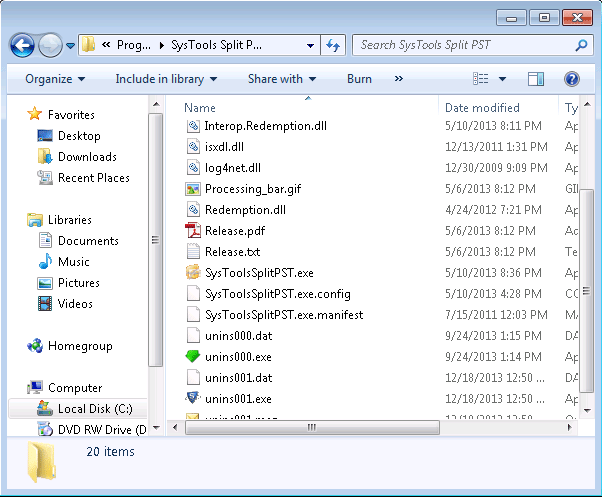Open the Organize menu
Image resolution: width=602 pixels, height=497 pixels.
coord(55,79)
